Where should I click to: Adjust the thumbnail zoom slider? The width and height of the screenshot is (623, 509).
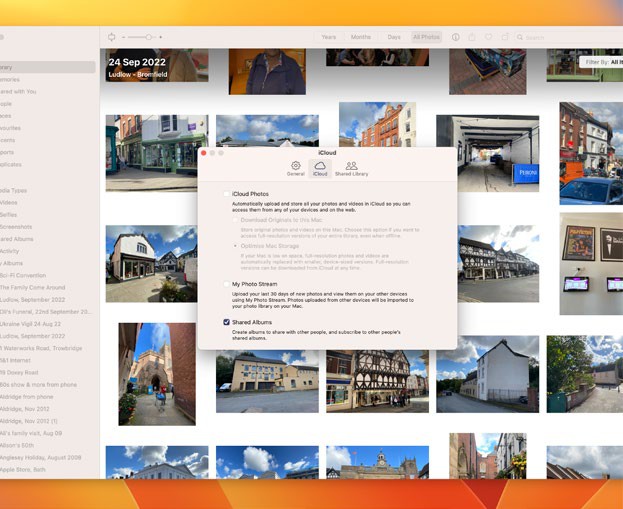pyautogui.click(x=148, y=37)
